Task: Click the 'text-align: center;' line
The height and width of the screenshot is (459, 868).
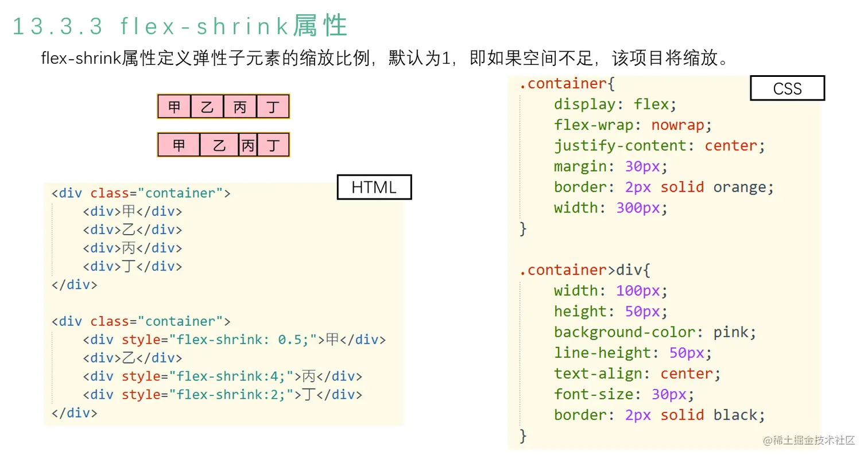Action: point(637,374)
